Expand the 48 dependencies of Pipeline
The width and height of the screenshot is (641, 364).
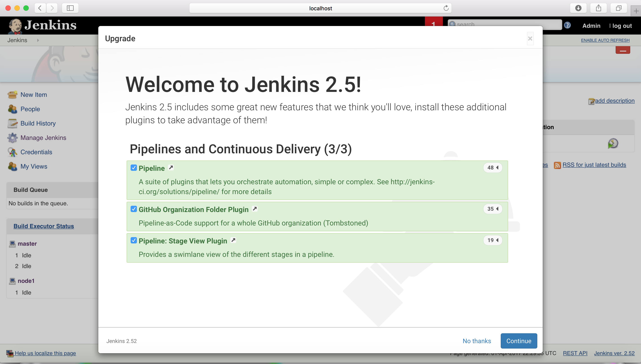point(493,167)
